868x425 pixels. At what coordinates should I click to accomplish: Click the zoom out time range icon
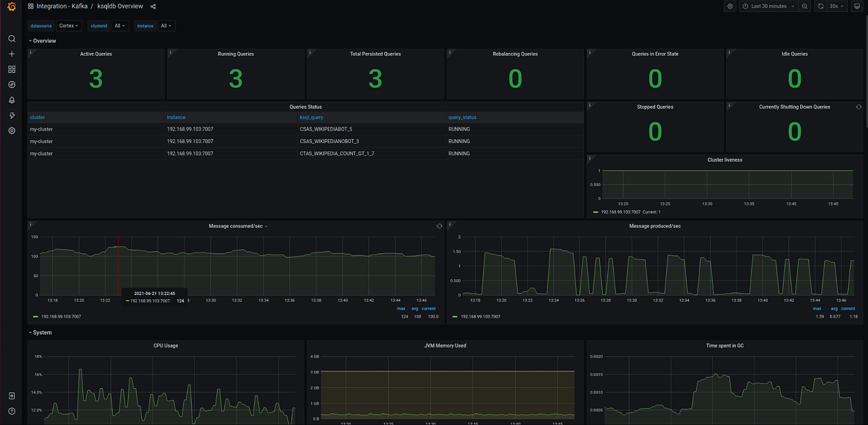[x=805, y=7]
